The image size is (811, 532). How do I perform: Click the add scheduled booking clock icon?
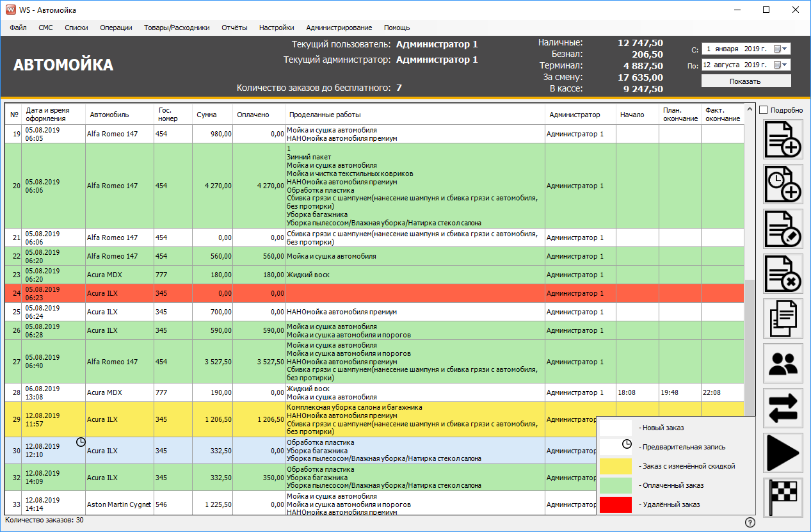point(783,184)
